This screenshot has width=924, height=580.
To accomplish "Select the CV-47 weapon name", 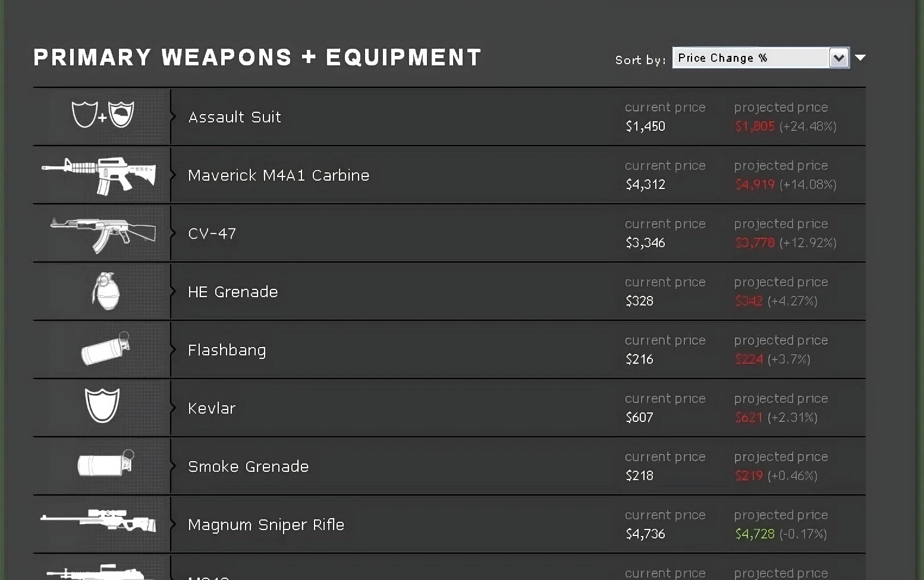I will pyautogui.click(x=212, y=234).
